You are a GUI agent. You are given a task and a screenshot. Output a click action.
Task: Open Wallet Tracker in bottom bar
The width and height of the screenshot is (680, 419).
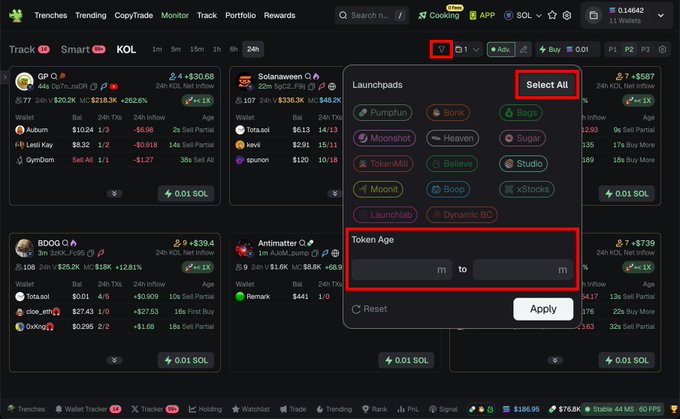click(x=88, y=409)
